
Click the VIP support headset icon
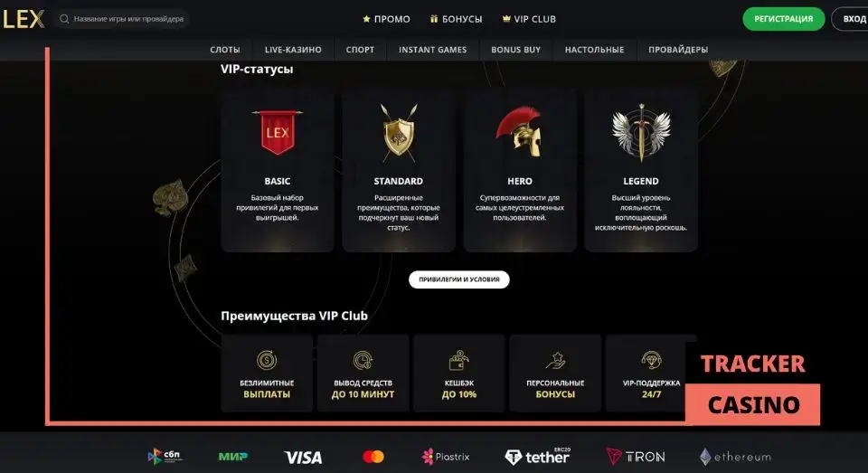point(651,360)
